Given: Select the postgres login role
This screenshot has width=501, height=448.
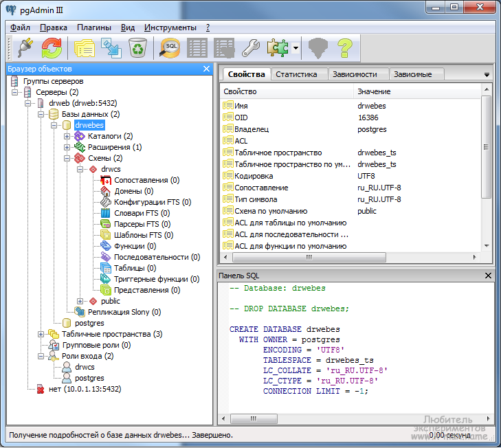Looking at the screenshot, I should 89,378.
